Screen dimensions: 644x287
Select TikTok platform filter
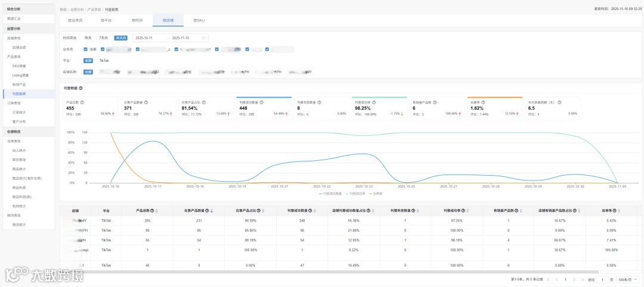point(104,60)
